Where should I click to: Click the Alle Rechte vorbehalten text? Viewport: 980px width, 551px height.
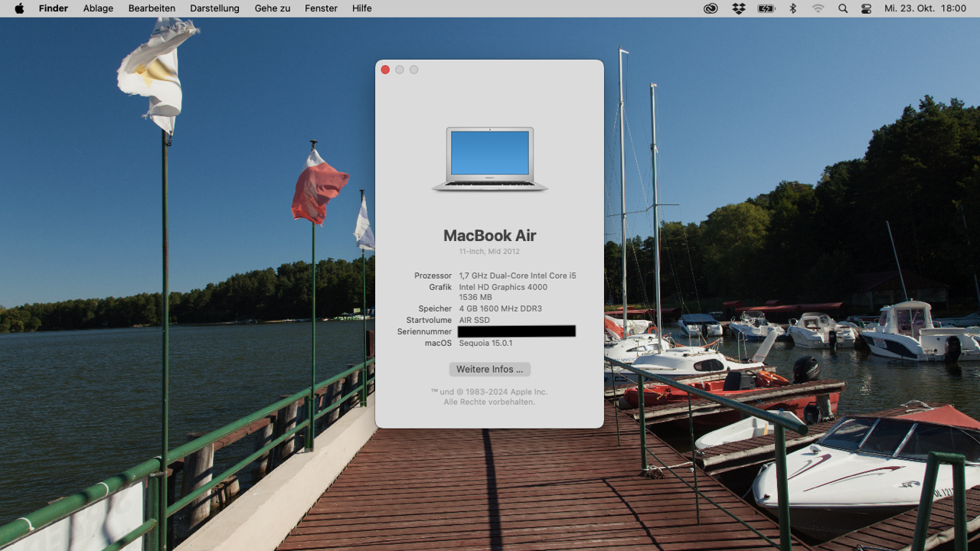click(x=489, y=402)
